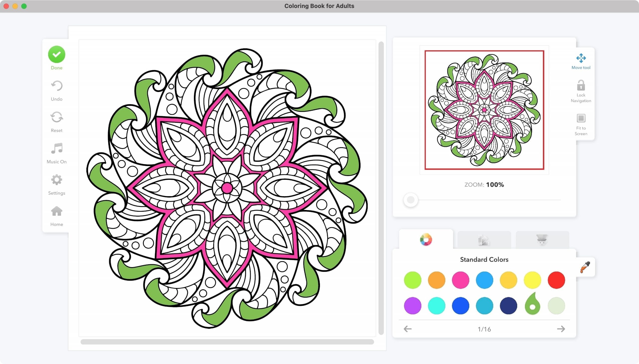Viewport: 639px width, 364px height.
Task: Go to the next color palette page
Action: 561,329
